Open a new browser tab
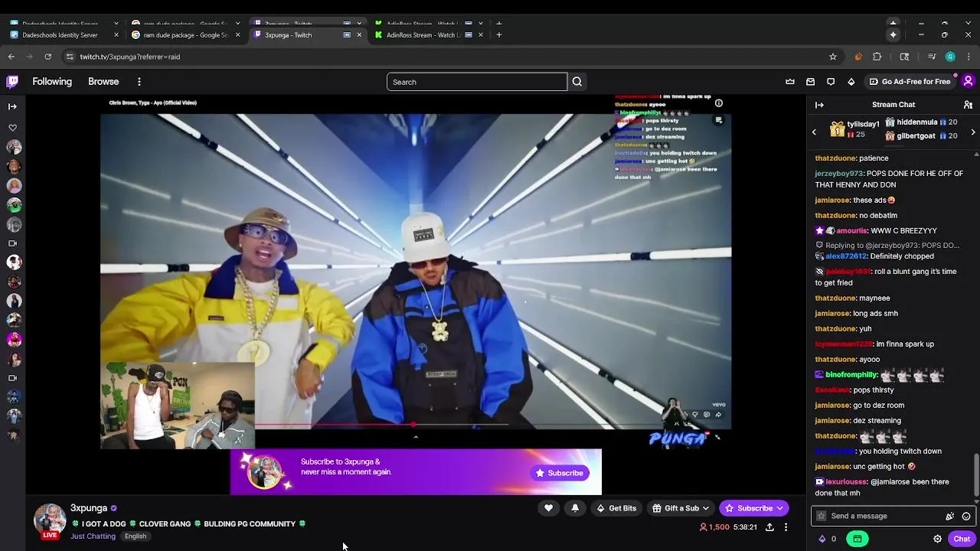The height and width of the screenshot is (551, 980). [x=499, y=34]
